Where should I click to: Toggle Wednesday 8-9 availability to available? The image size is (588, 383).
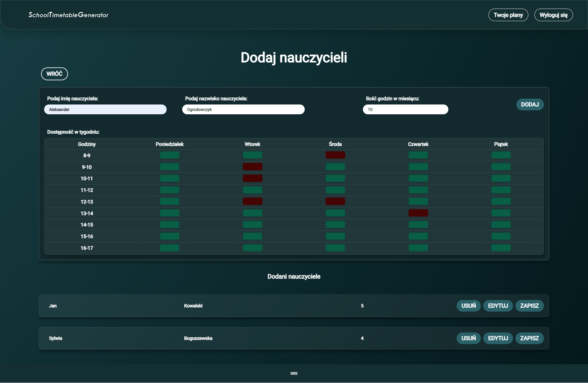[335, 155]
